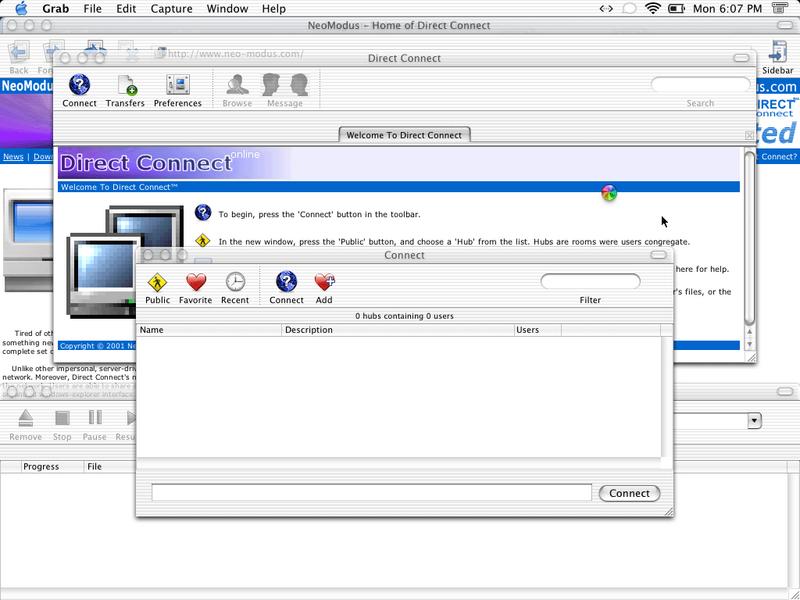Sort hub list by Description column

[x=398, y=330]
